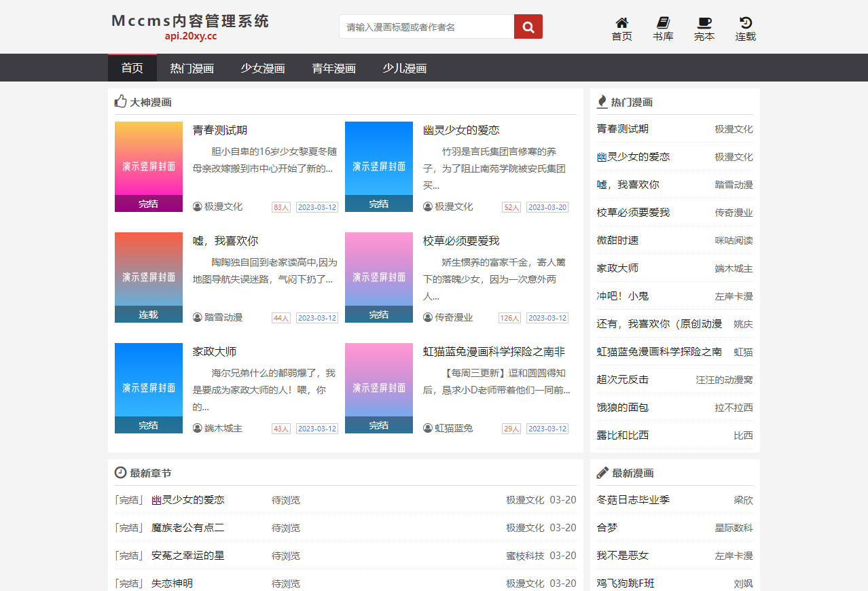Open the 书库 book library icon
The width and height of the screenshot is (868, 591).
point(663,23)
